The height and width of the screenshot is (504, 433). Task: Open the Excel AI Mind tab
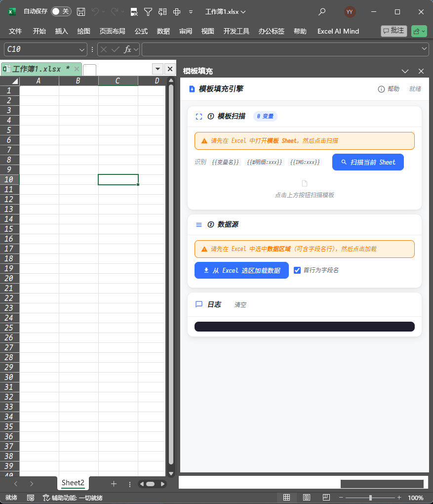coord(338,31)
